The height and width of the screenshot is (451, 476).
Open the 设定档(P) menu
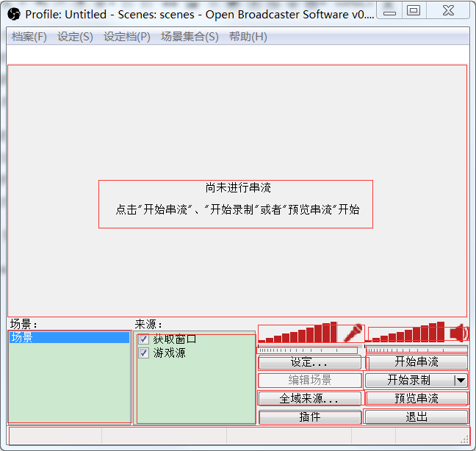click(127, 37)
